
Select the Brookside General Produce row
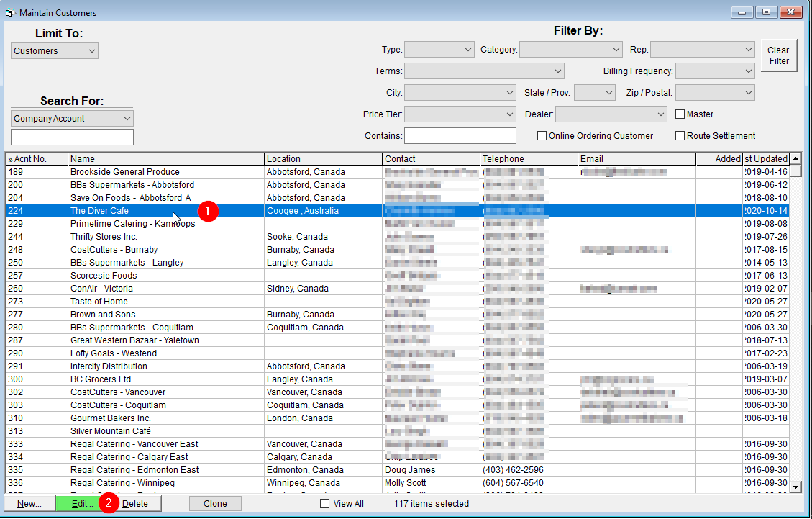pos(397,171)
